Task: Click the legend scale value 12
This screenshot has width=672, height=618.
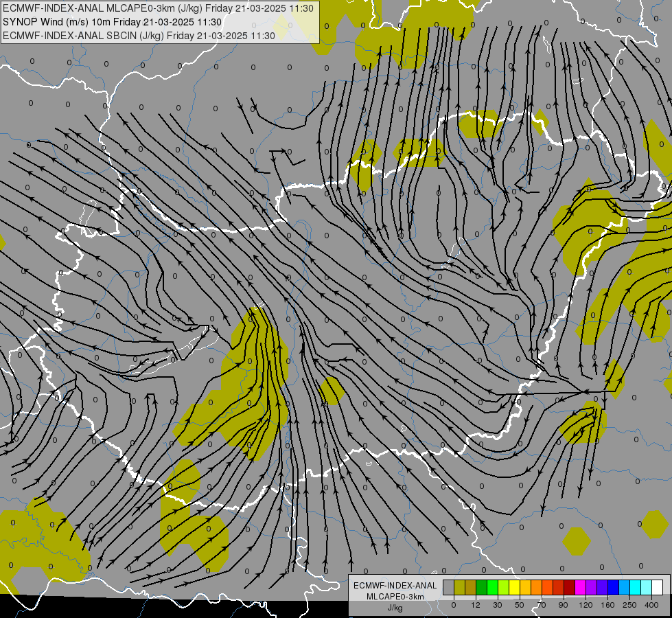Action: coord(476,605)
